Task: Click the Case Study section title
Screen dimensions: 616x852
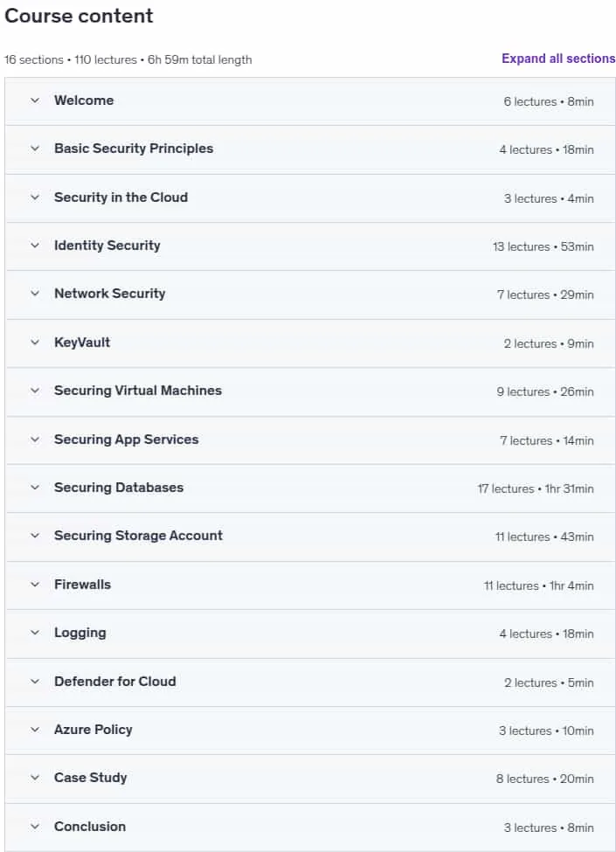Action: pos(90,778)
